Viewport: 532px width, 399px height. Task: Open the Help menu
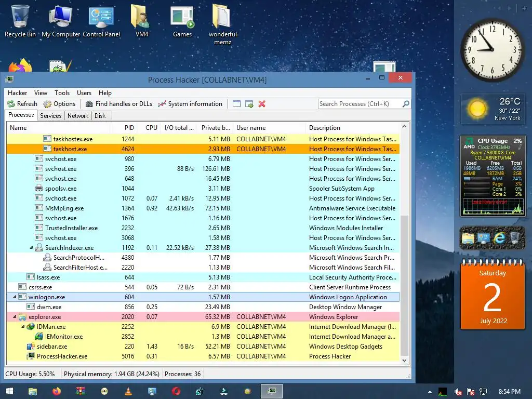click(105, 93)
